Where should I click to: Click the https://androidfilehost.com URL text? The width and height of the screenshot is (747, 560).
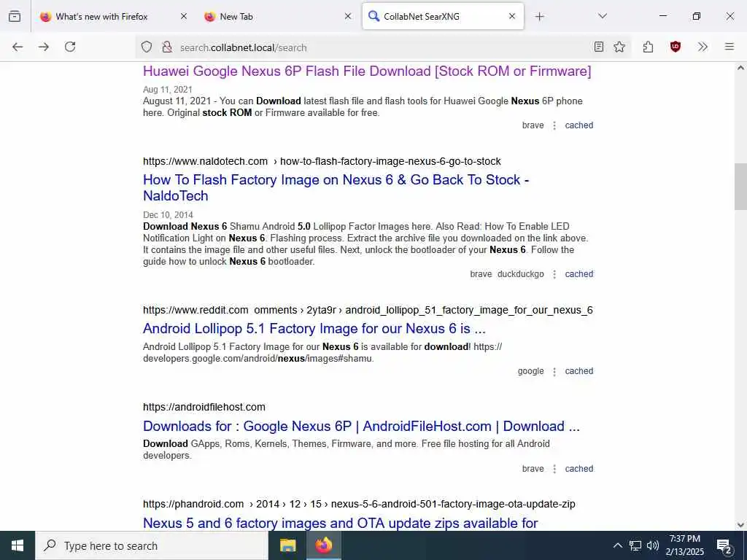[204, 407]
